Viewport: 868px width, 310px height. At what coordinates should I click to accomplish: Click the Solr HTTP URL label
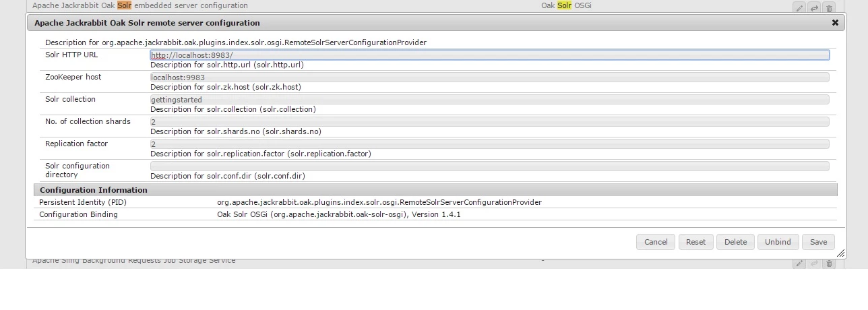point(71,55)
